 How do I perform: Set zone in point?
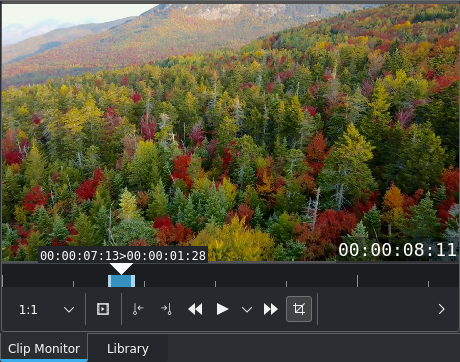coord(138,309)
